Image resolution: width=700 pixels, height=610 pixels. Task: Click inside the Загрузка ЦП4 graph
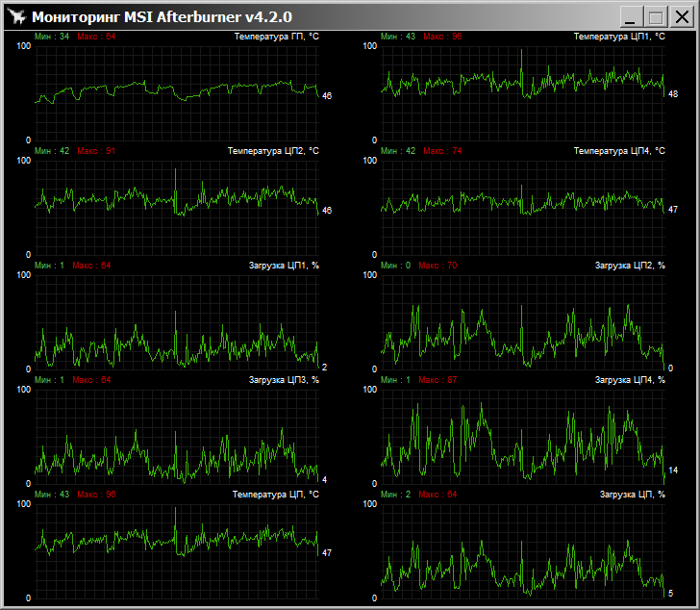523,436
